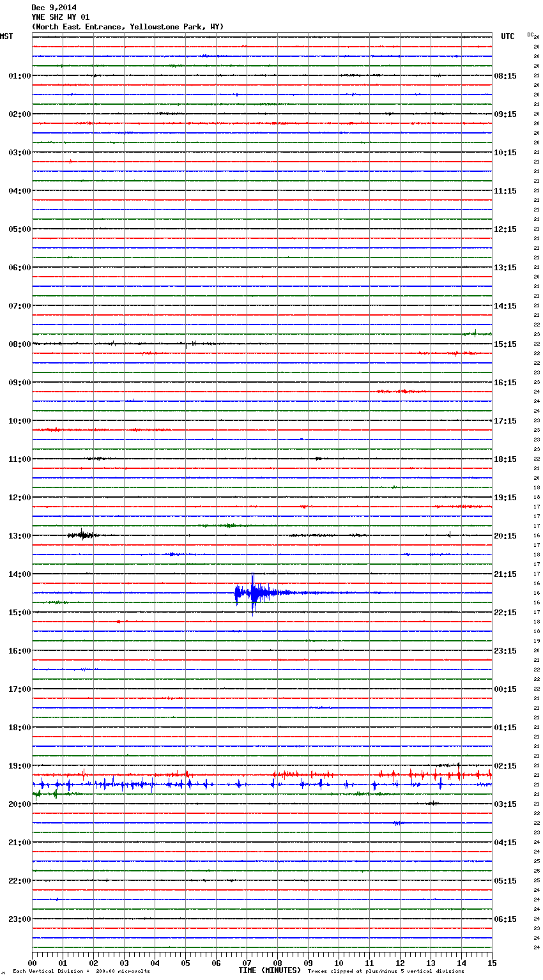Click the 23:00 MST time label

tap(20, 919)
